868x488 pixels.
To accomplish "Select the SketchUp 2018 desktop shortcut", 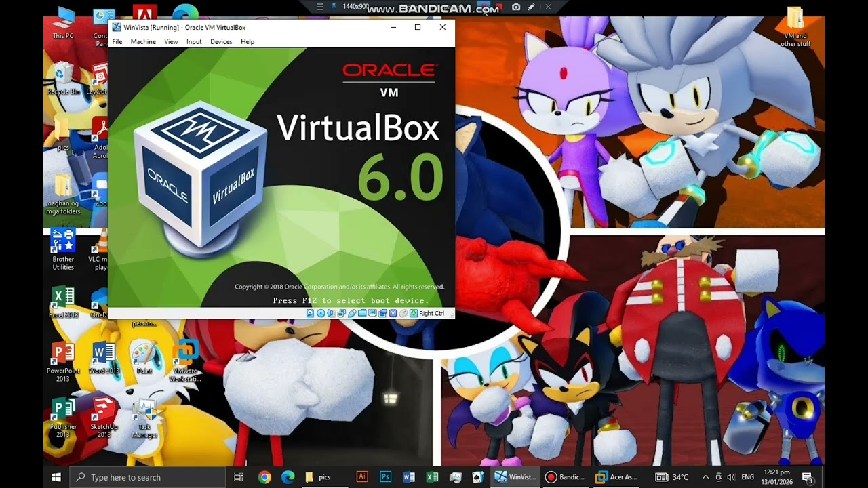I will (104, 418).
